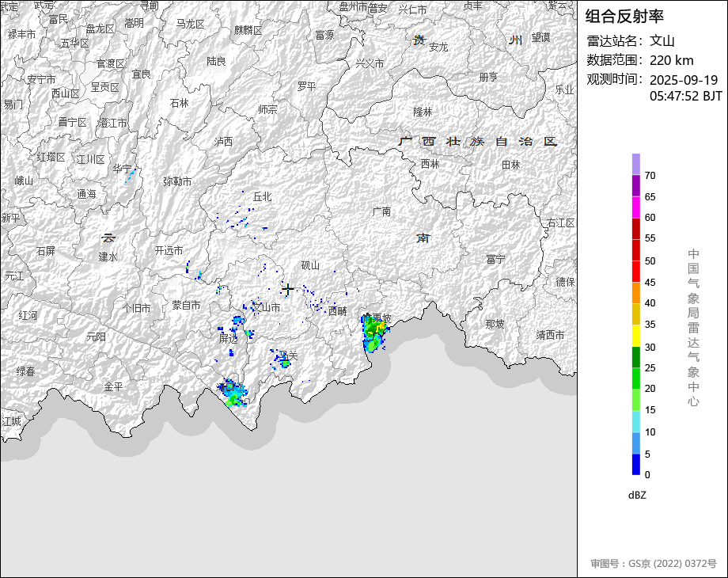Click the '麒麟区' map label
The width and height of the screenshot is (728, 578).
pyautogui.click(x=248, y=30)
